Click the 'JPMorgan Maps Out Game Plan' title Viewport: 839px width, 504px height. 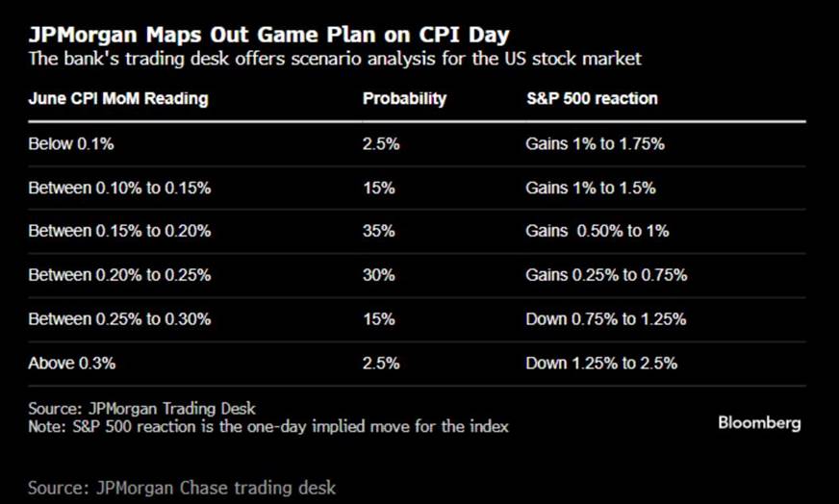click(x=268, y=35)
